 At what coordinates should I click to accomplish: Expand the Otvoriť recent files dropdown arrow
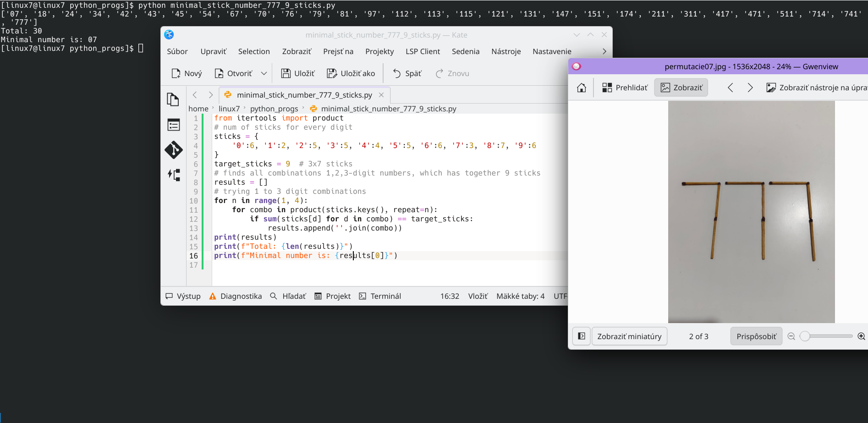(264, 73)
